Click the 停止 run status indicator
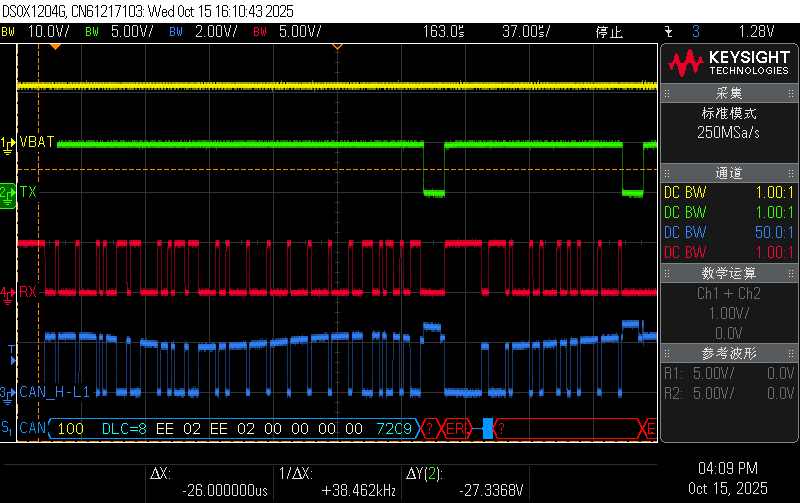The width and height of the screenshot is (800, 503). tap(610, 31)
